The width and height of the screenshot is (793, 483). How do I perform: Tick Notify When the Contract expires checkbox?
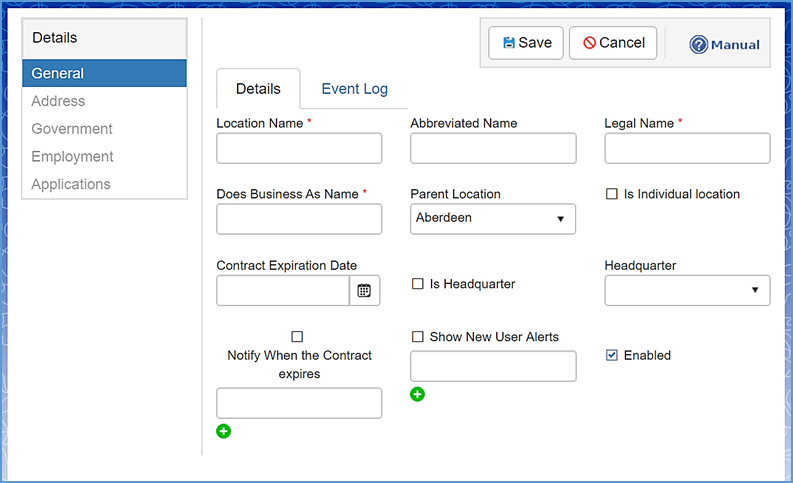click(x=297, y=337)
